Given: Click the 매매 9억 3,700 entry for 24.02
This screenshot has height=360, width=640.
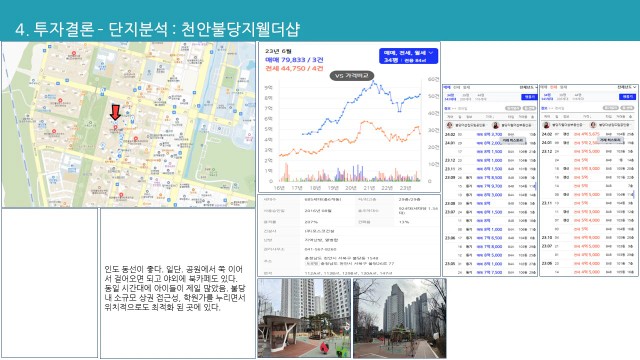Looking at the screenshot, I should pyautogui.click(x=489, y=134).
